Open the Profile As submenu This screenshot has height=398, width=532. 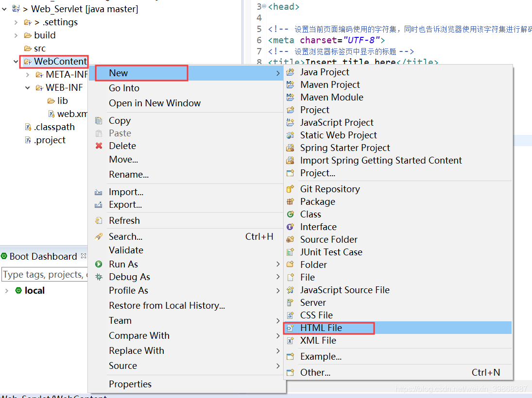[x=186, y=291]
